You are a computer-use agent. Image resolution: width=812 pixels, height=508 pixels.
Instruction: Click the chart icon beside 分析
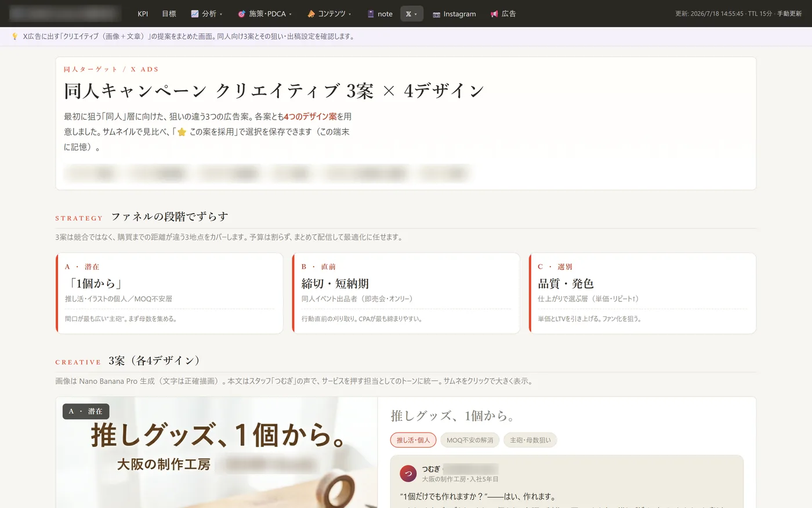(195, 14)
